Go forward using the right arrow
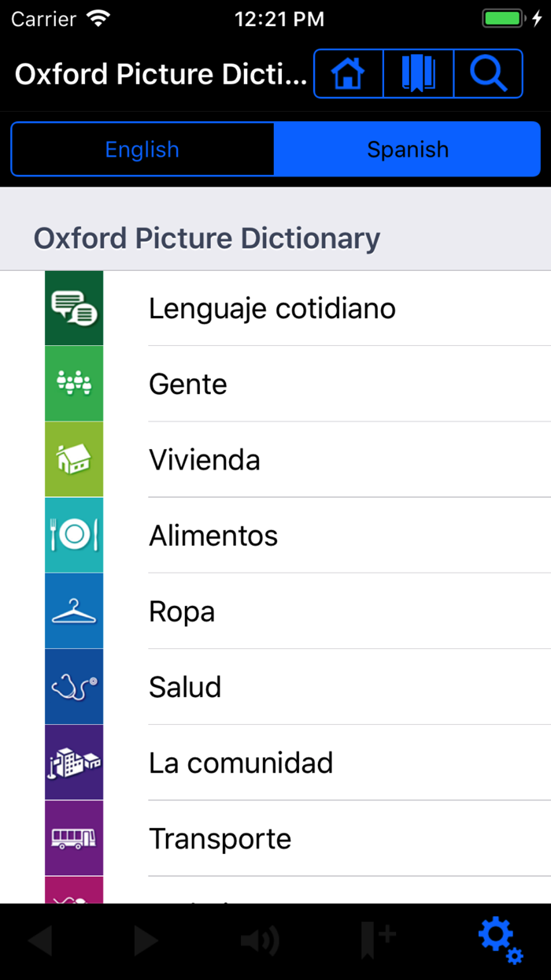Viewport: 551px width, 980px height. 146,939
